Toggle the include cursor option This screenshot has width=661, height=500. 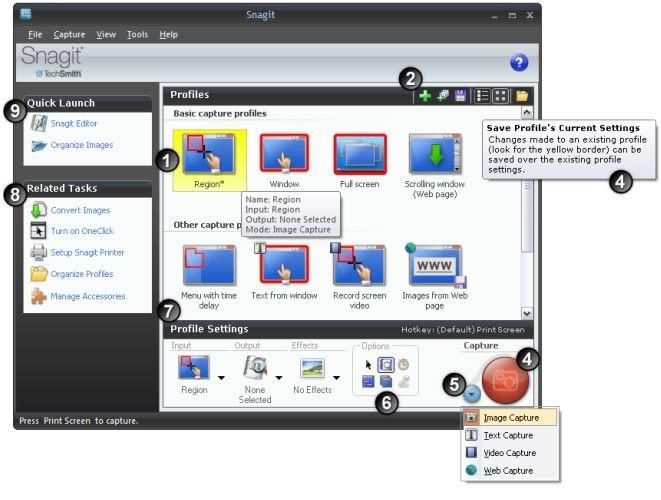(368, 364)
